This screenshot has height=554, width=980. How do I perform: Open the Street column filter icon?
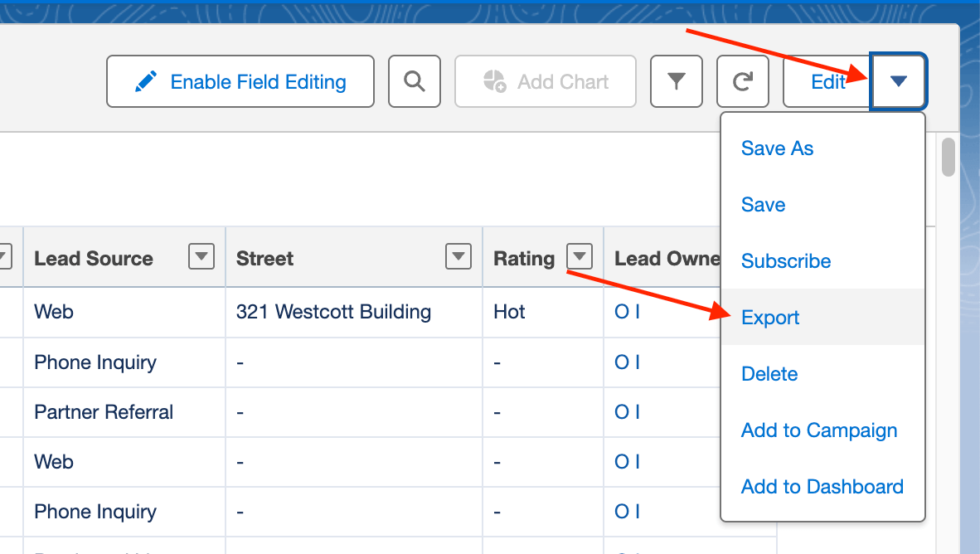(x=458, y=257)
